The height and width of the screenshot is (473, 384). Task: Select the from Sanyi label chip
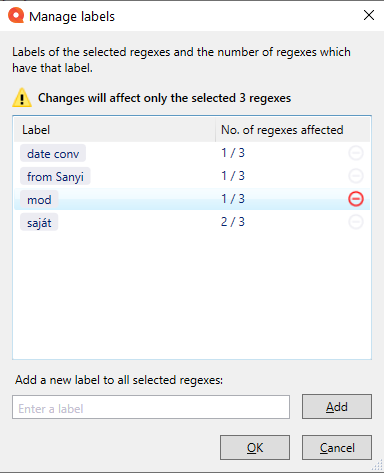(55, 176)
